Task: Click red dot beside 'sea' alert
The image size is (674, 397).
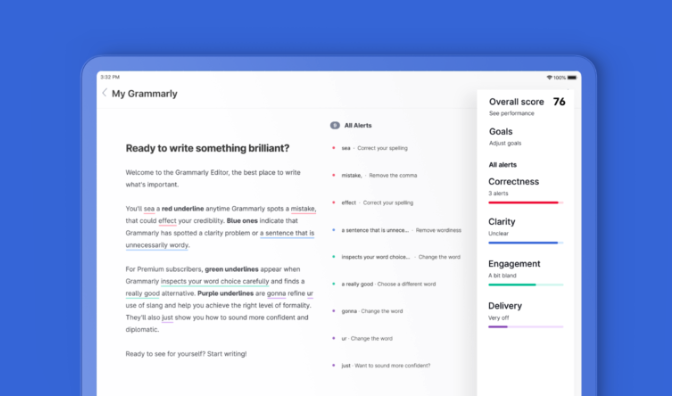Action: [x=334, y=148]
